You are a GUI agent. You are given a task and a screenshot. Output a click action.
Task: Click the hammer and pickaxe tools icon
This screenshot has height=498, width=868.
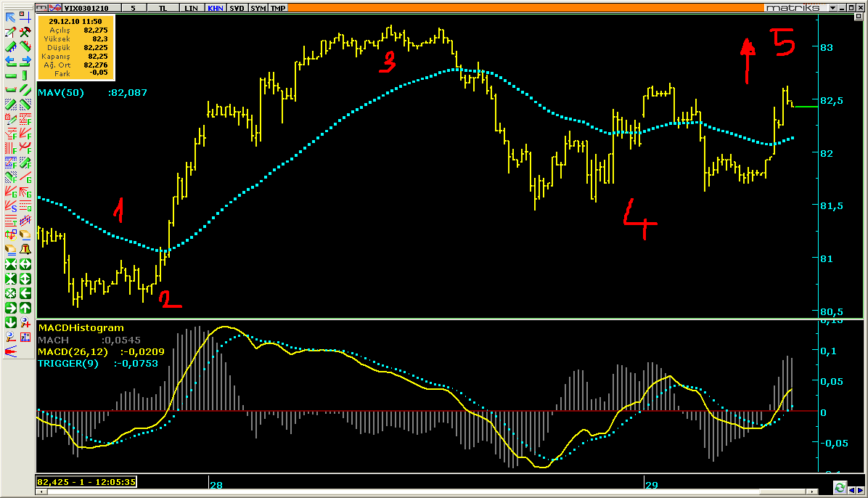coord(25,32)
